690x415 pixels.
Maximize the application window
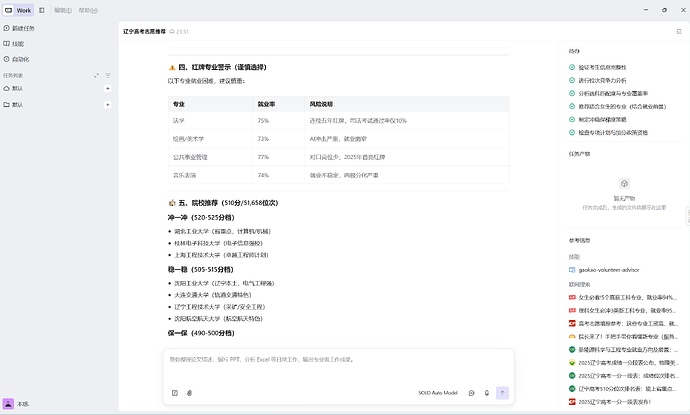point(664,10)
